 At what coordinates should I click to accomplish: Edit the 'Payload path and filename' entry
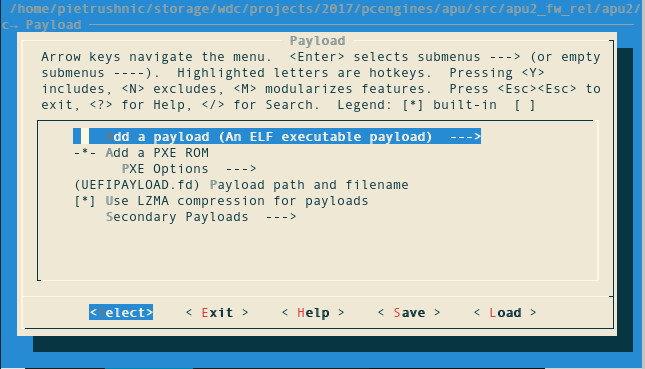[241, 185]
